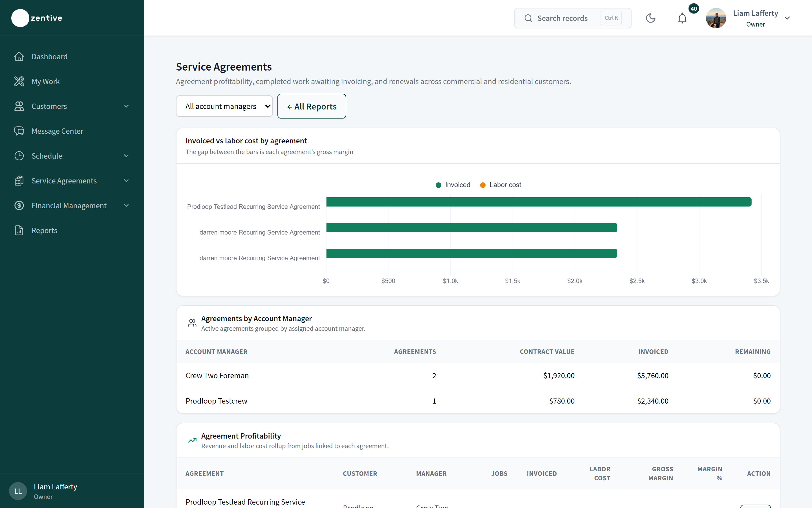The height and width of the screenshot is (508, 812).
Task: Click Liam Lafferty profile avatar photo
Action: [716, 18]
